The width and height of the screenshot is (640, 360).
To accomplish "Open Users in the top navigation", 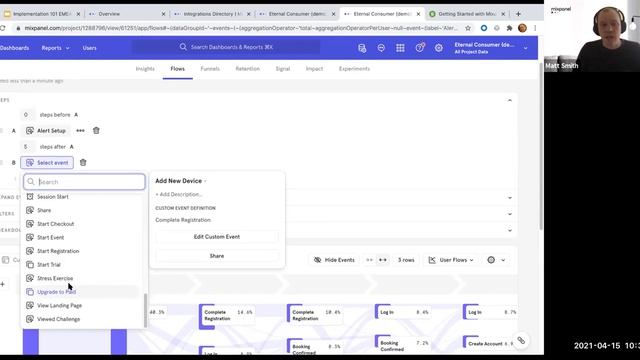I will click(89, 48).
